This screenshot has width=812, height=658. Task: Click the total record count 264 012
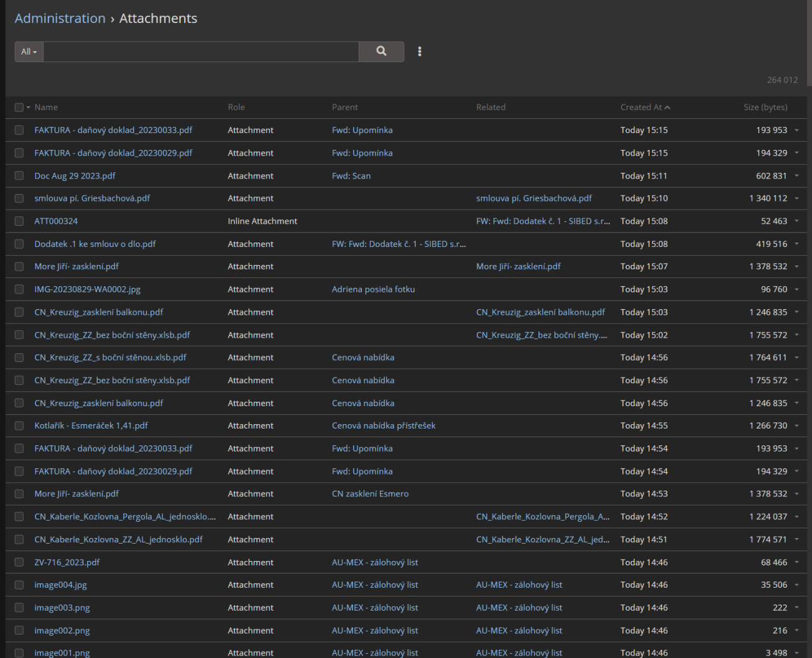click(x=782, y=80)
